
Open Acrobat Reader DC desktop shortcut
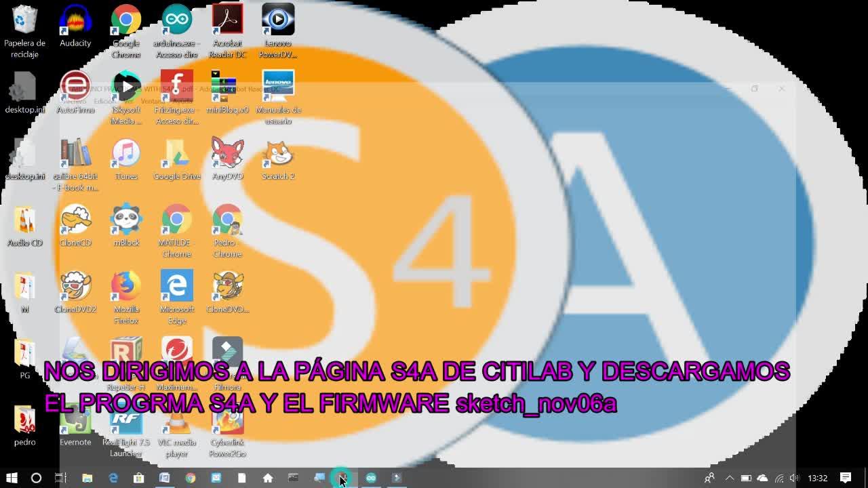[227, 31]
